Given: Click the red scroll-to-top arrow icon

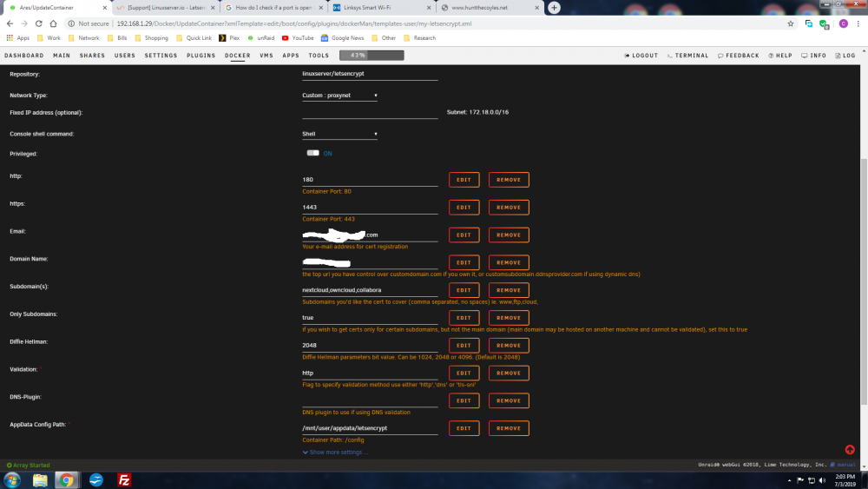Looking at the screenshot, I should click(850, 450).
